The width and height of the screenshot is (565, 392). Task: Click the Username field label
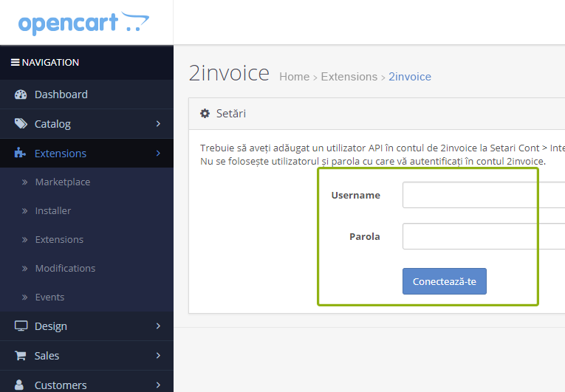[x=356, y=195]
